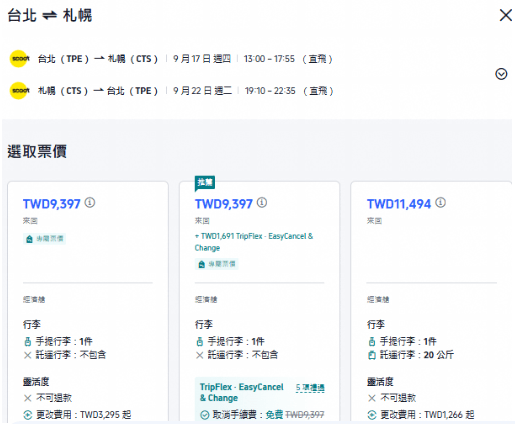Select the recommended TWD9,397 fare price
The height and width of the screenshot is (424, 515).
click(224, 204)
